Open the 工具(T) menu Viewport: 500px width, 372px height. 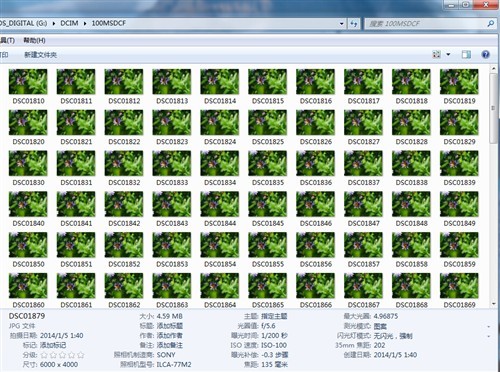point(7,41)
